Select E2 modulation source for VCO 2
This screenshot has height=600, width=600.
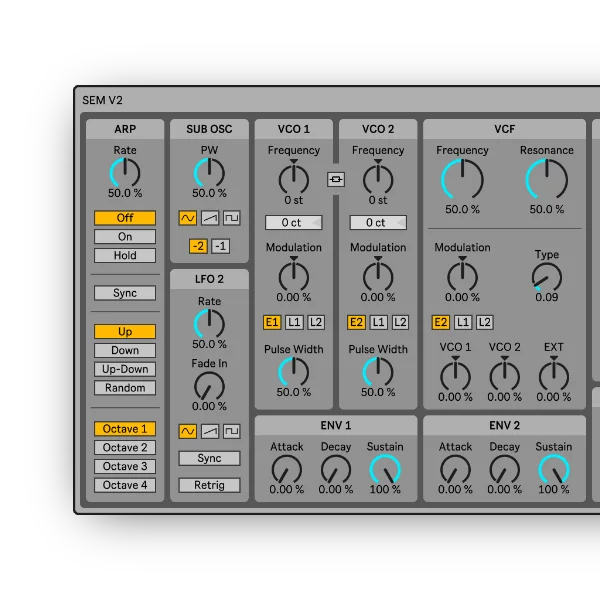pos(356,322)
